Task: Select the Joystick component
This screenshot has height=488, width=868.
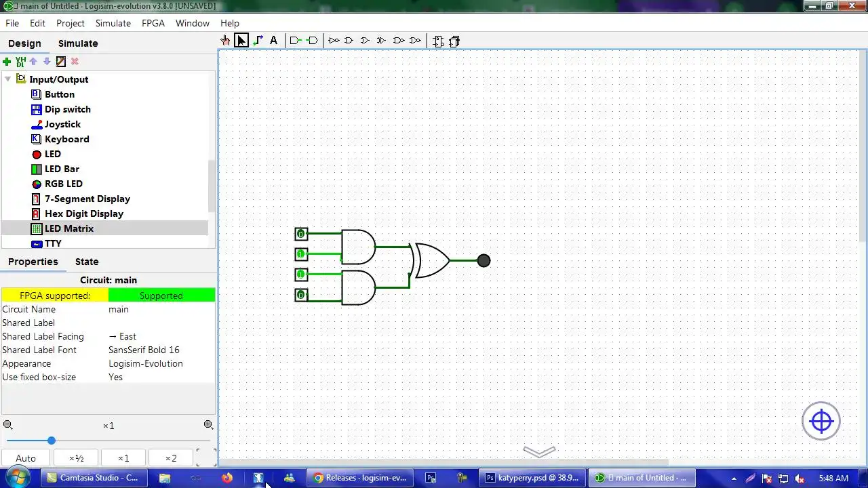Action: tap(62, 124)
